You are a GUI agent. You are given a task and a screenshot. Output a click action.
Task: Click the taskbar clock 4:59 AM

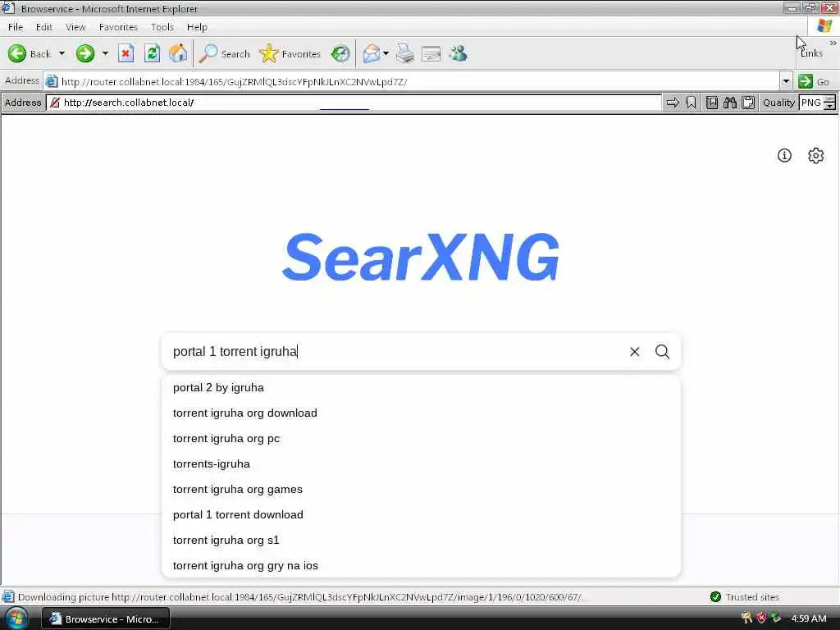[809, 619]
